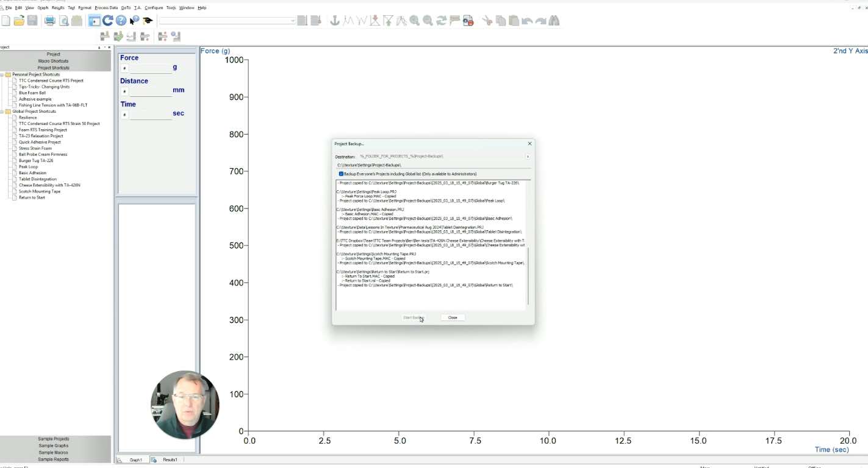868x468 pixels.
Task: Click the Help question-mark toolbar icon
Action: 120,20
